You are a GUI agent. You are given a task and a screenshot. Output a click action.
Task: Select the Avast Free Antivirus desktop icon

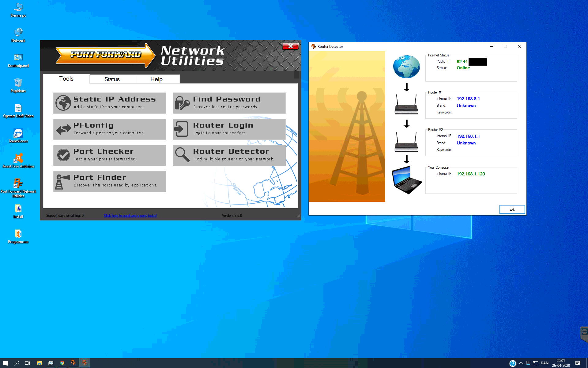18,161
